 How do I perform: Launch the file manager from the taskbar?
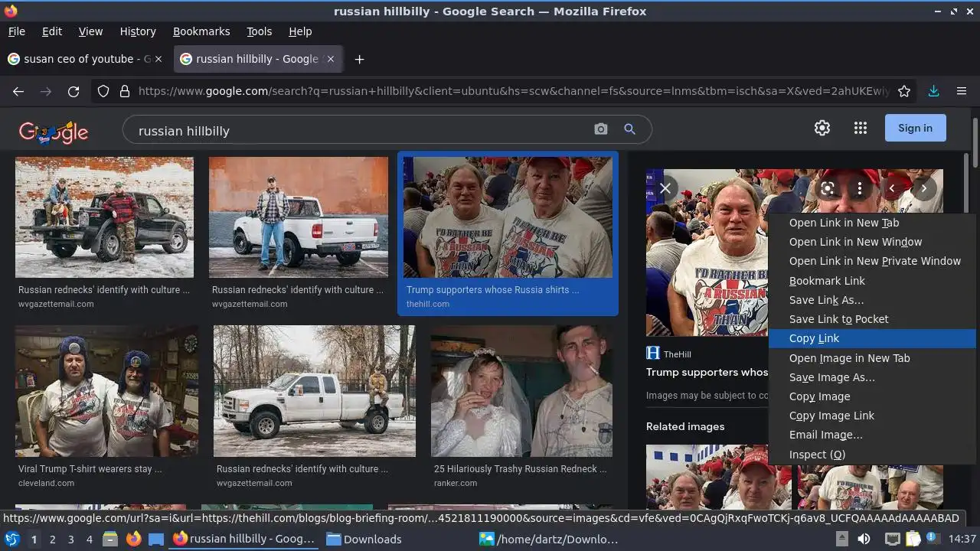click(x=110, y=539)
